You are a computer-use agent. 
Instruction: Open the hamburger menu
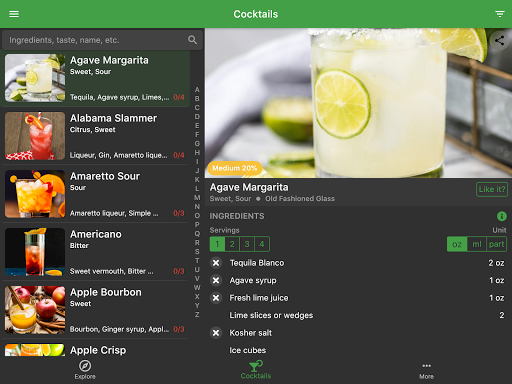pyautogui.click(x=14, y=14)
